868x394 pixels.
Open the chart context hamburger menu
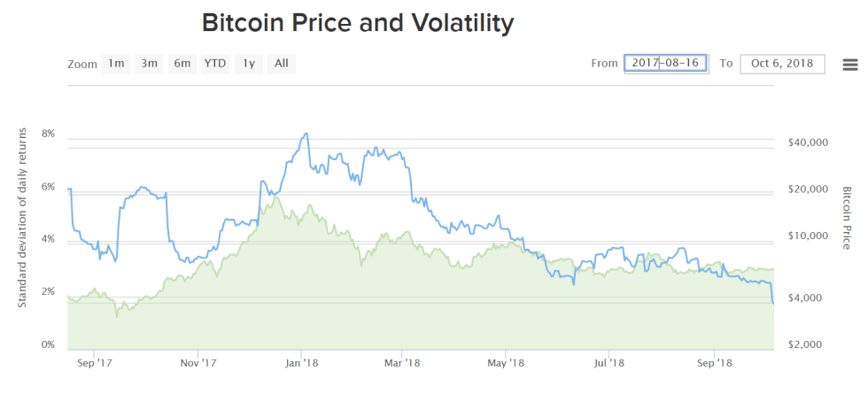point(850,64)
